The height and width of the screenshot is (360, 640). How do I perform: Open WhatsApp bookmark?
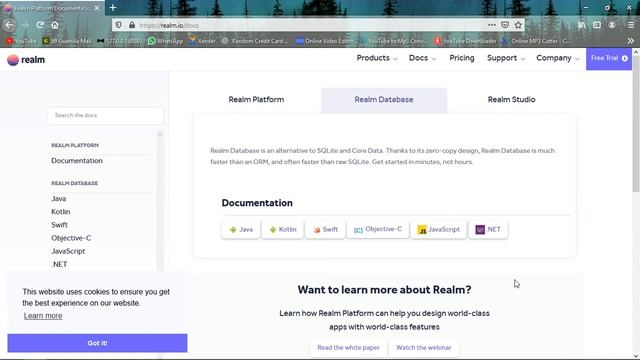tap(165, 41)
